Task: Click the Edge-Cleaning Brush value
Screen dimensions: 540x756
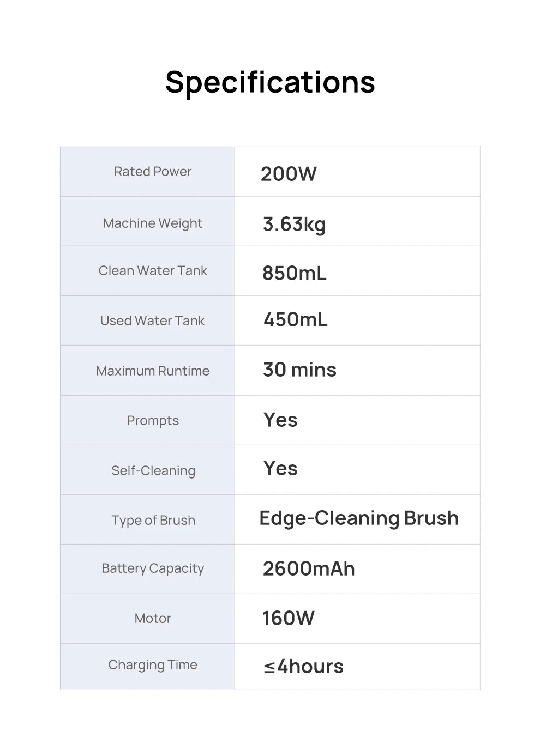Action: click(359, 518)
